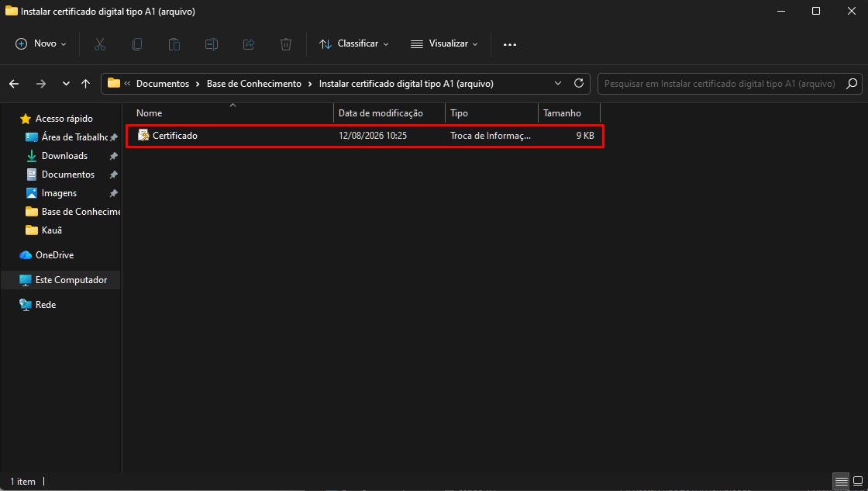Click the Delete trash icon
868x491 pixels.
click(286, 44)
